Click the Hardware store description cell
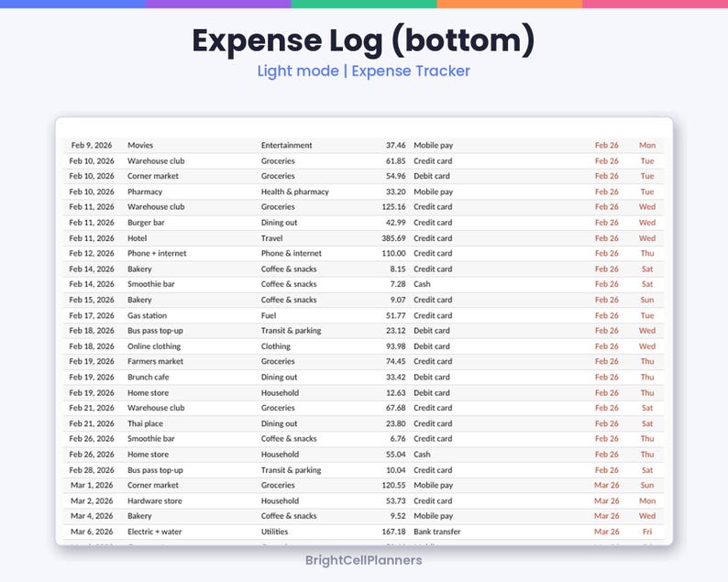Image resolution: width=728 pixels, height=582 pixels. click(155, 500)
